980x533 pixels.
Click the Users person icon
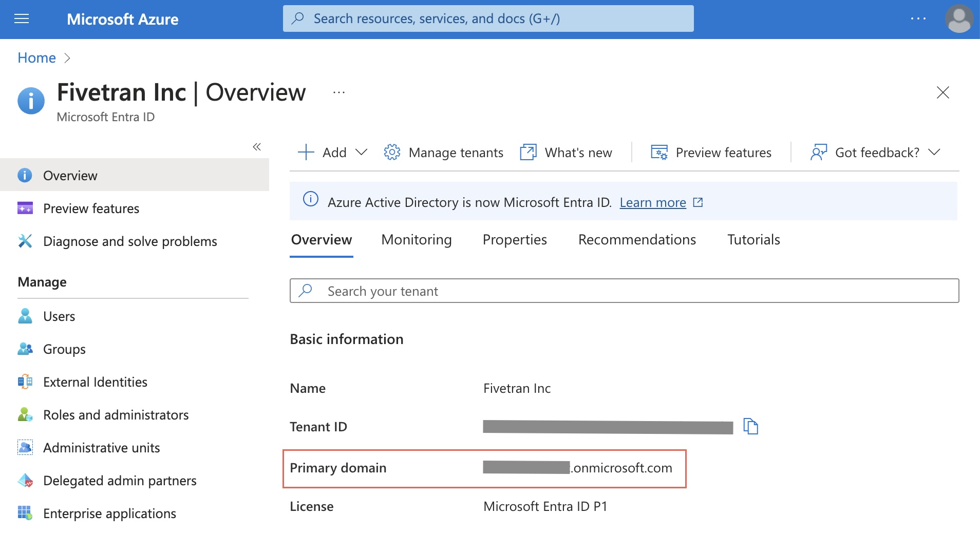pos(25,316)
